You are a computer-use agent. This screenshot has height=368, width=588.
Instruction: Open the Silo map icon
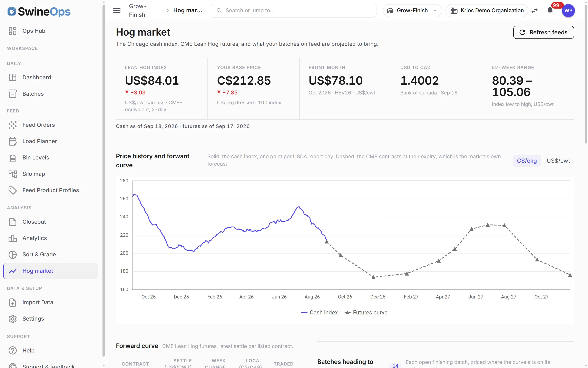(12, 174)
